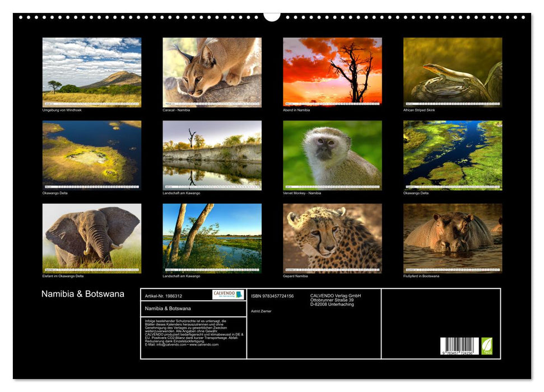Click the Artikel-Nr. 1986312 label
This screenshot has width=544, height=392.
164,296
